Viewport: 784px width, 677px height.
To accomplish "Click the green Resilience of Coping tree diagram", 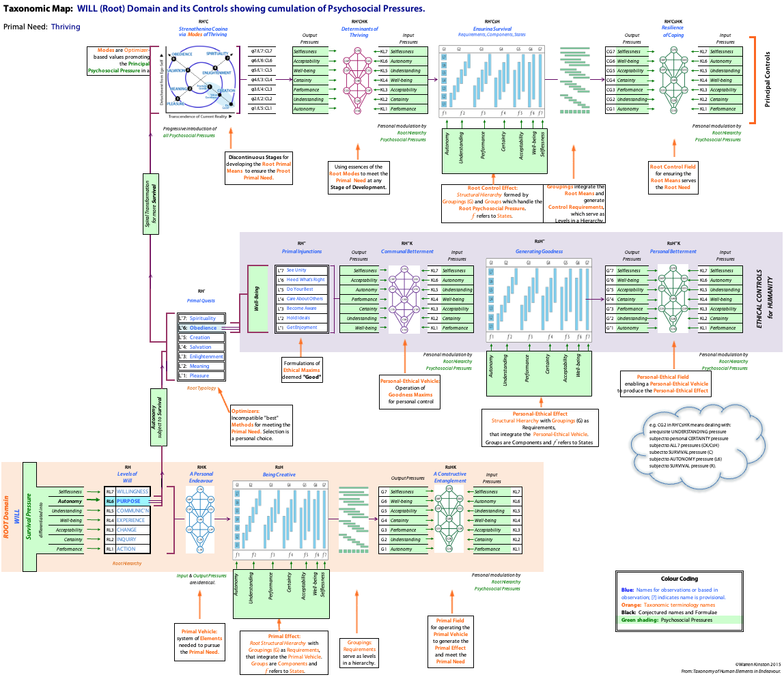I will [x=673, y=80].
